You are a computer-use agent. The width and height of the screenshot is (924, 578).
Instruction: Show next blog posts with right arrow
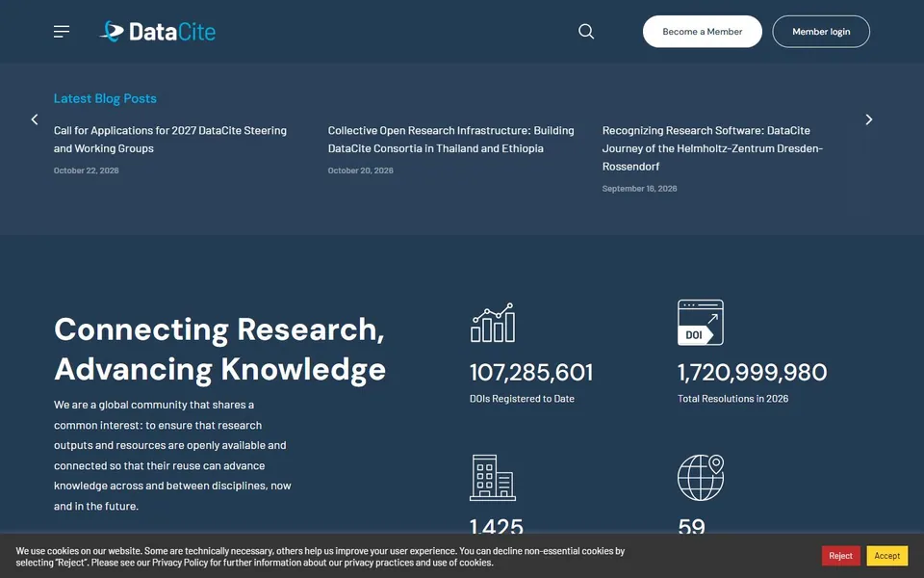pyautogui.click(x=868, y=119)
